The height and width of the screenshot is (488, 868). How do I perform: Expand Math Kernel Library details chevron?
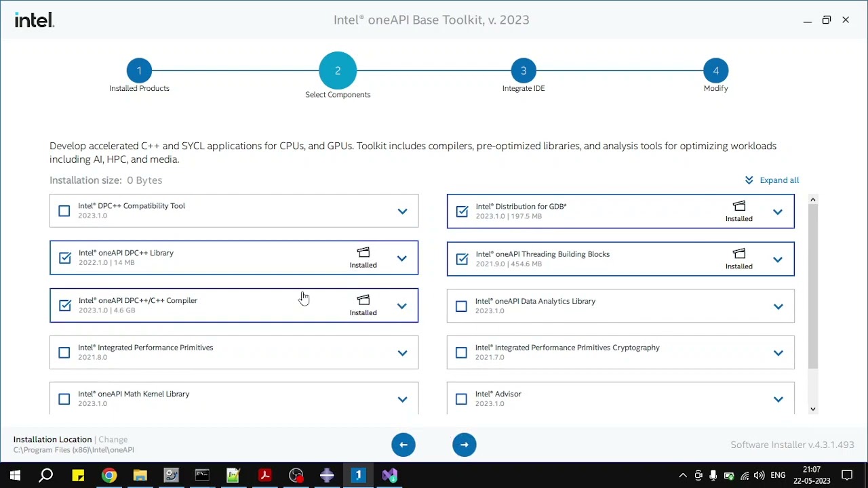coord(402,399)
